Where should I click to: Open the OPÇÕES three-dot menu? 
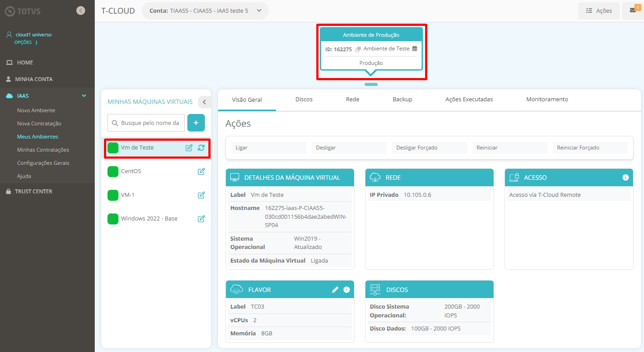[36, 43]
